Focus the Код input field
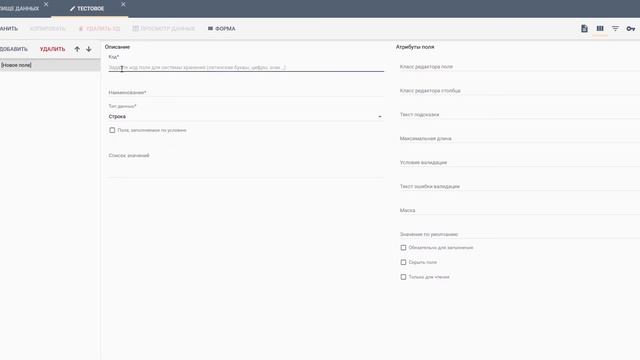 pos(246,67)
